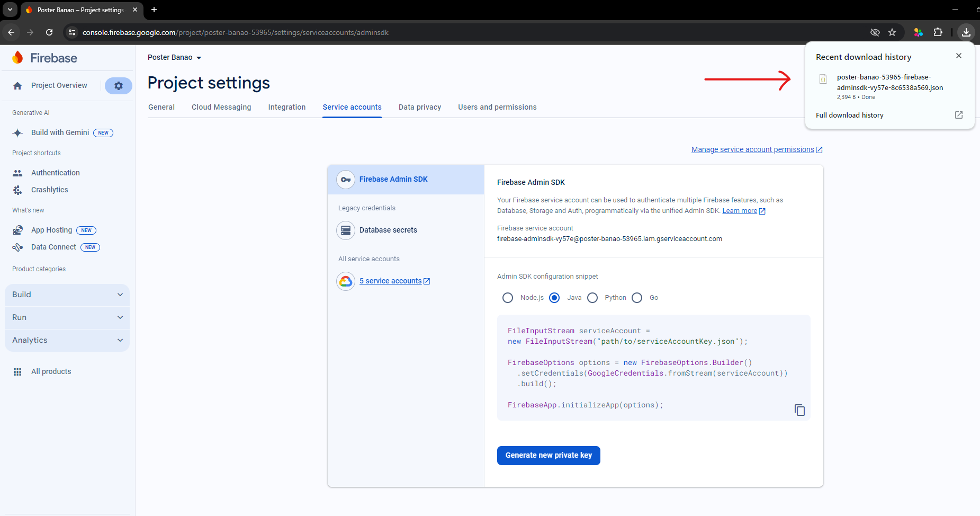Click downloaded JSON file icon

point(823,79)
